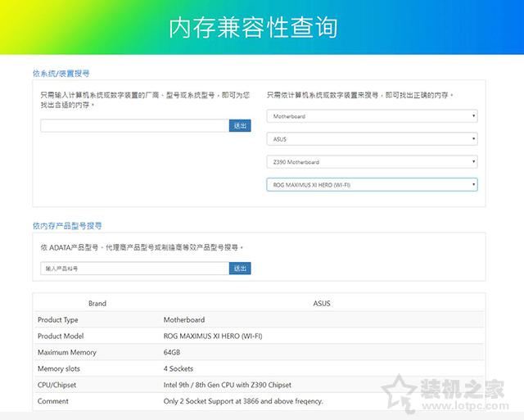Click 送出 button beside product number field
The image size is (524, 420).
(240, 269)
